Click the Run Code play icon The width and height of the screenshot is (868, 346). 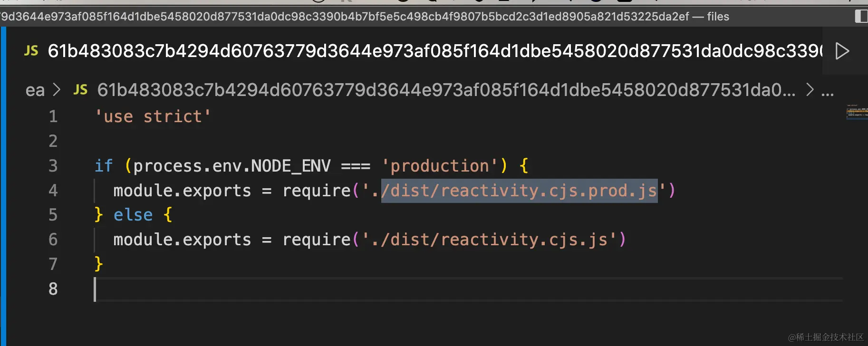click(842, 51)
